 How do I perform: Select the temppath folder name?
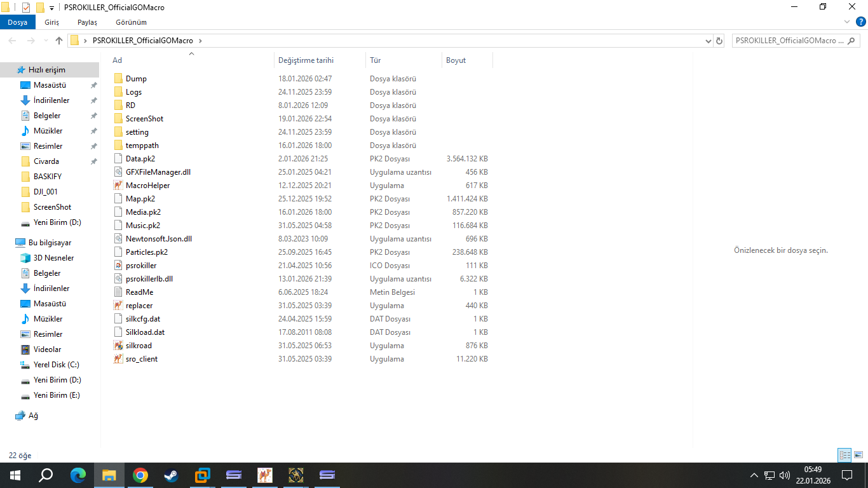142,146
